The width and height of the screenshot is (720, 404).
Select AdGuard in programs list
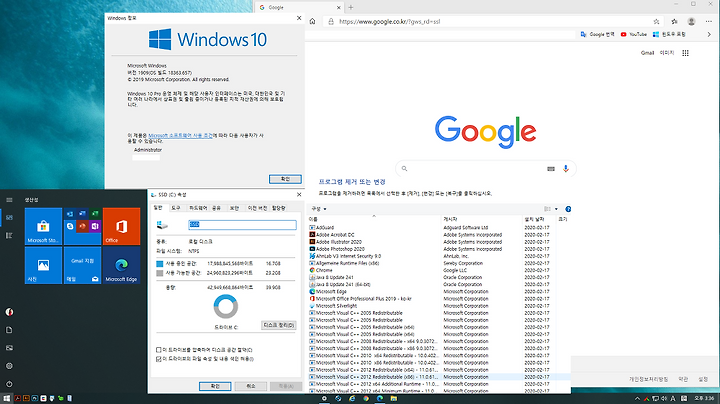[325, 228]
